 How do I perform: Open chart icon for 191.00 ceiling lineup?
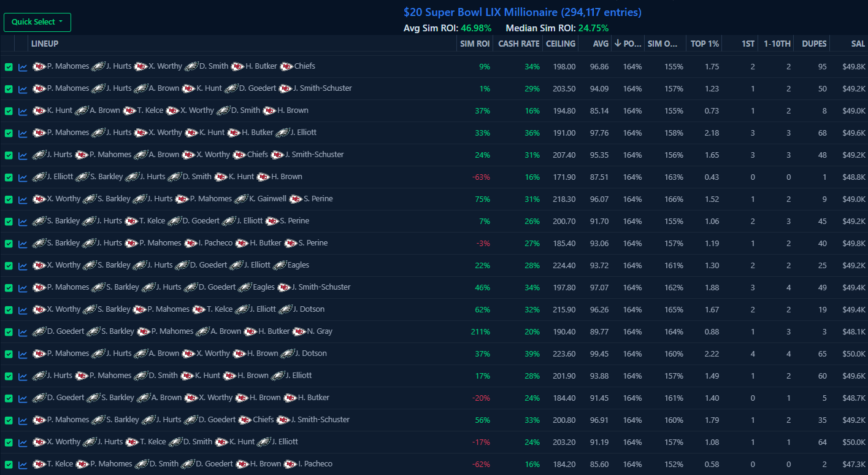coord(23,133)
